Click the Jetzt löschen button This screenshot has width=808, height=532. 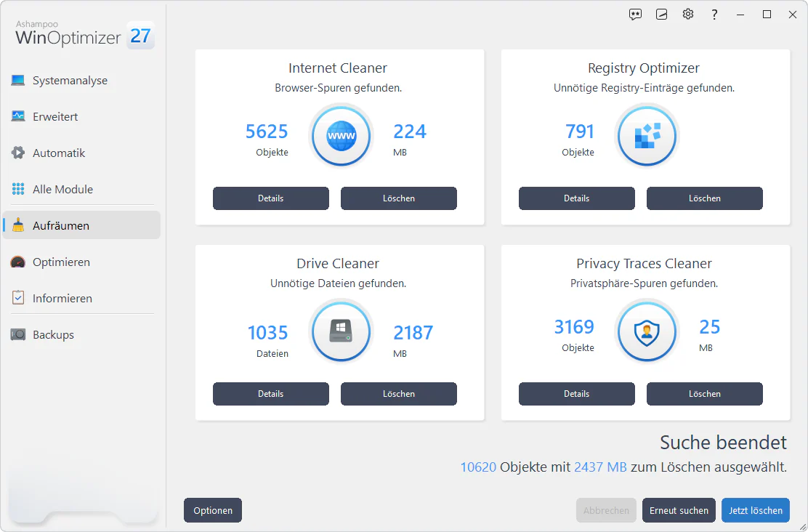[756, 510]
